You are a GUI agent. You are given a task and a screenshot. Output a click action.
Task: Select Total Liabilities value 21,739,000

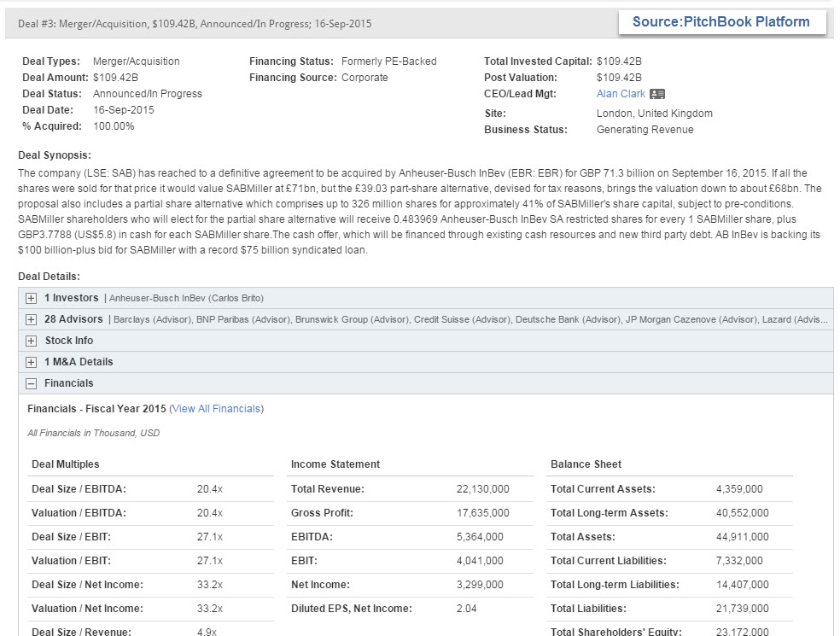[x=743, y=609]
